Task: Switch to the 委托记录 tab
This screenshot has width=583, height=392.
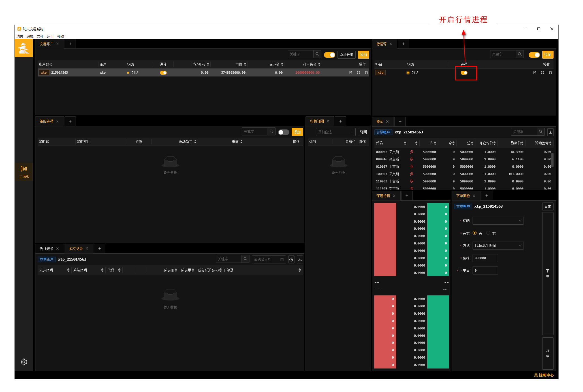Action: click(47, 249)
